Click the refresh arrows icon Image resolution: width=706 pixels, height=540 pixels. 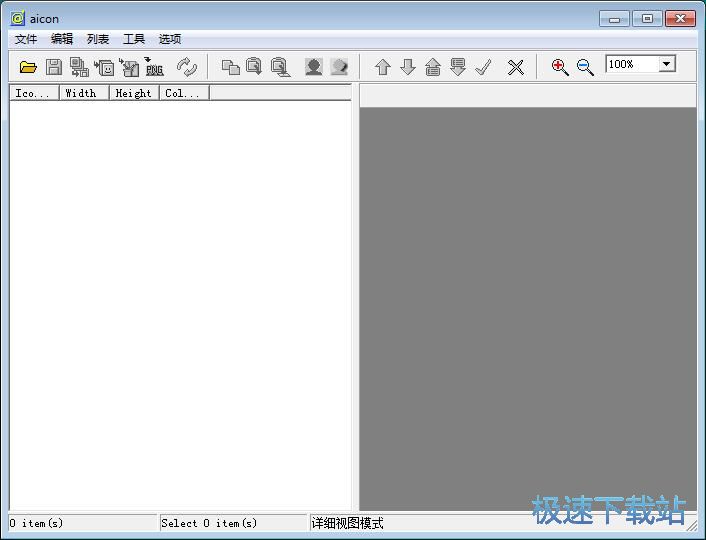click(x=186, y=67)
